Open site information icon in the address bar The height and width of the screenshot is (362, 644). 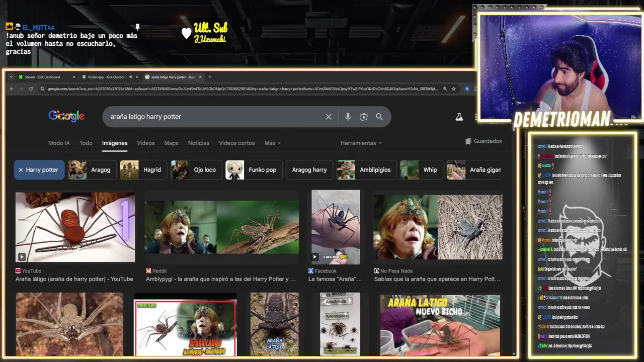coord(41,89)
